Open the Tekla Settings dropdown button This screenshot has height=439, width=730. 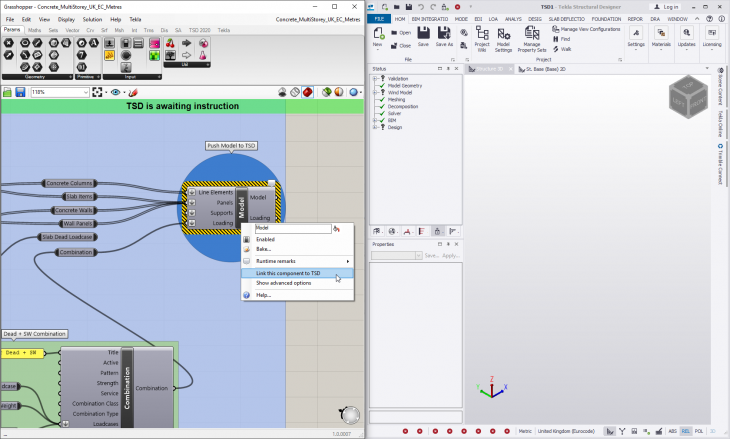click(x=636, y=38)
